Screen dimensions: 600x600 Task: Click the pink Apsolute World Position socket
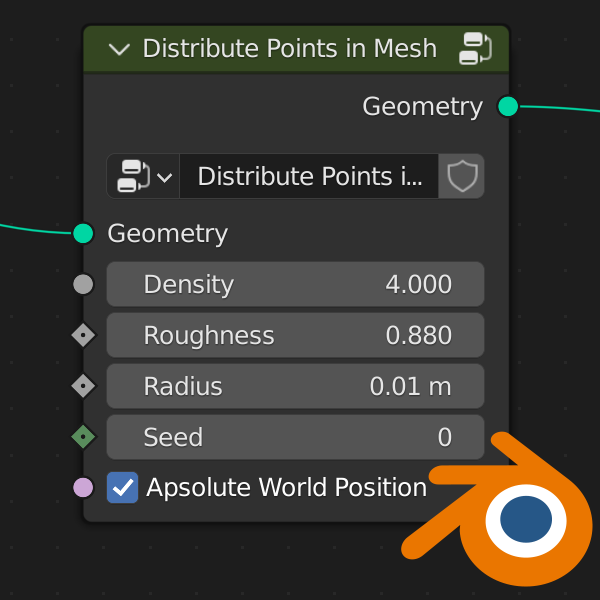click(x=83, y=488)
